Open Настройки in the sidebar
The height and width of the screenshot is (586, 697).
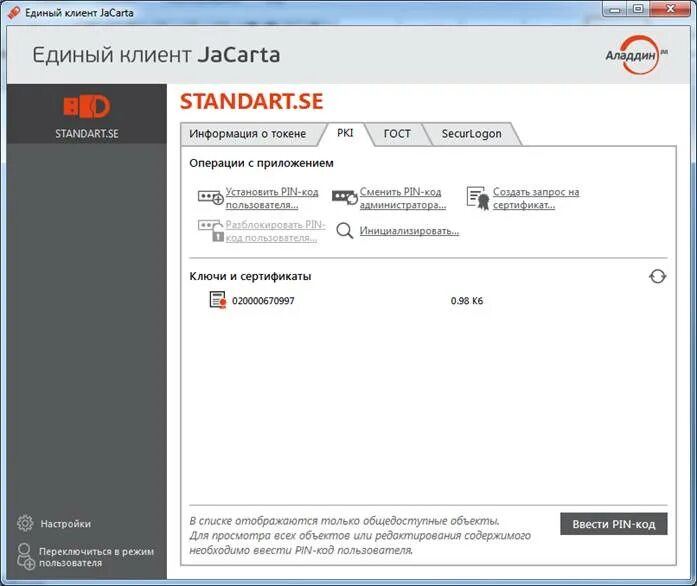[x=65, y=524]
